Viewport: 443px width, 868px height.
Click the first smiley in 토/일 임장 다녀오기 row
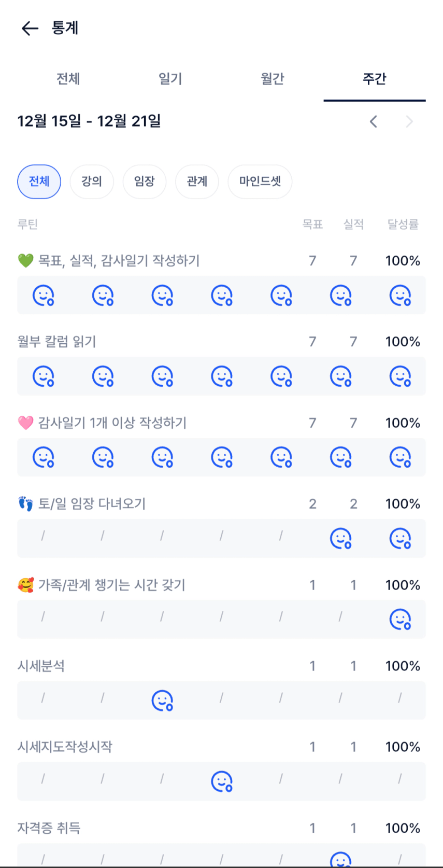(341, 539)
